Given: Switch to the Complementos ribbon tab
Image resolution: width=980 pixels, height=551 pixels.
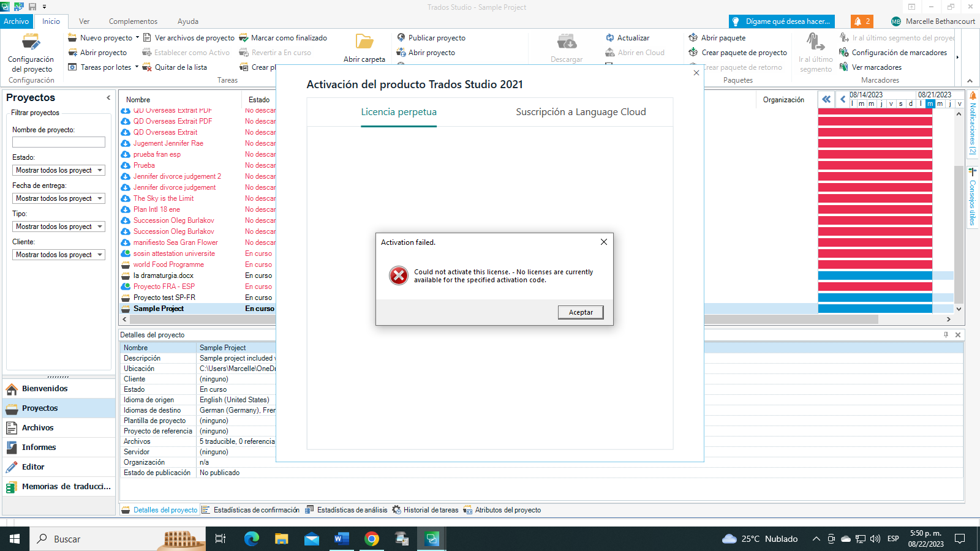Looking at the screenshot, I should click(133, 21).
